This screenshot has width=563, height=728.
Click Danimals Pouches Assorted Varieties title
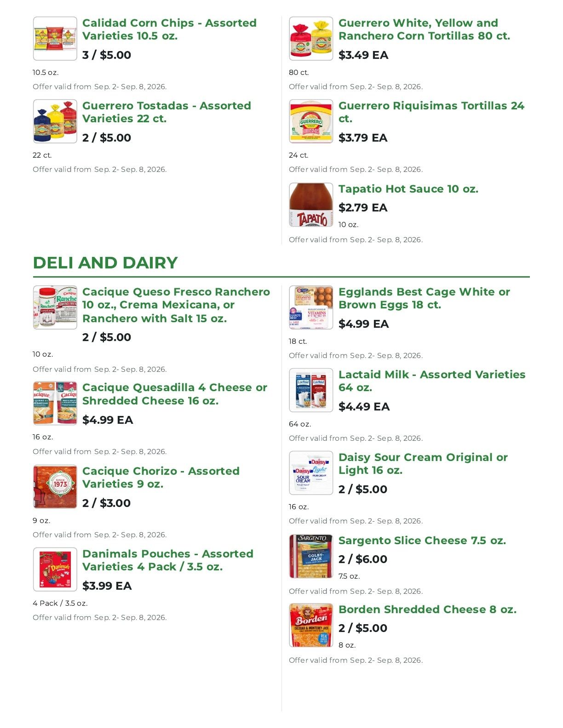(x=168, y=560)
